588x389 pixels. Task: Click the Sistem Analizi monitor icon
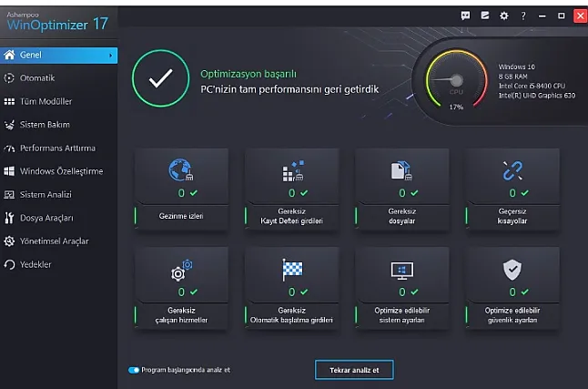[x=9, y=195]
